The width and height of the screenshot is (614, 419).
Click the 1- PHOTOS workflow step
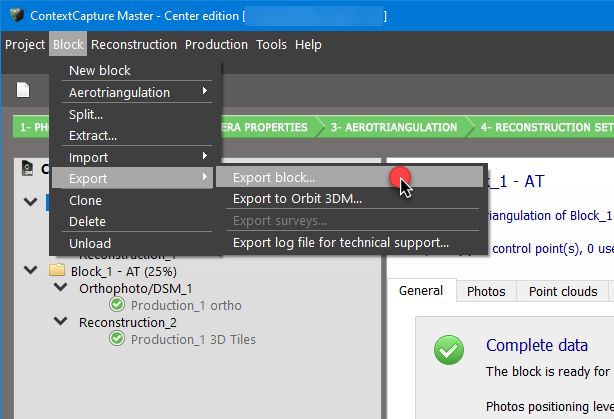click(x=31, y=127)
